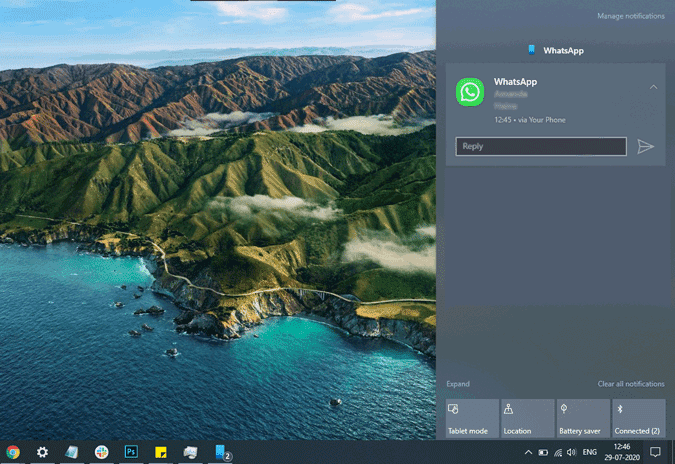Click the Reply text field
The image size is (675, 464).
541,147
